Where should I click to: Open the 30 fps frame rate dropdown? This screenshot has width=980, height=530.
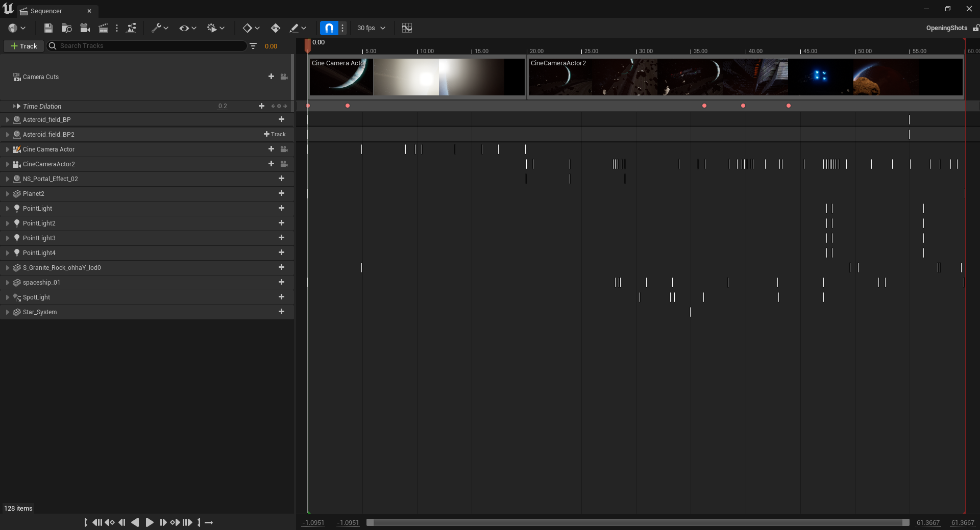[x=371, y=28]
